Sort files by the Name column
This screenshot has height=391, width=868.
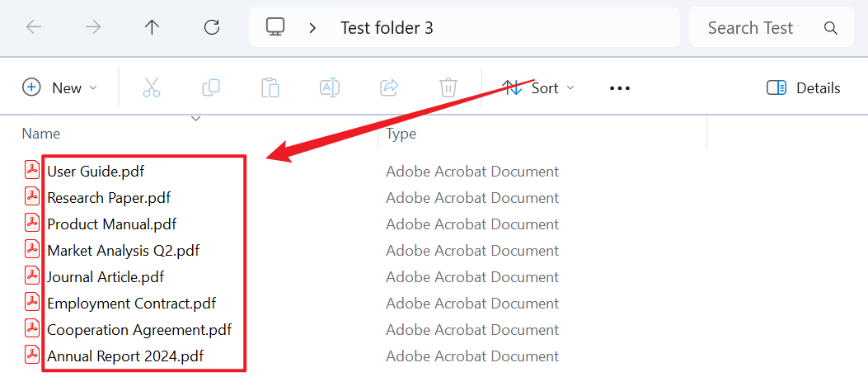click(41, 134)
